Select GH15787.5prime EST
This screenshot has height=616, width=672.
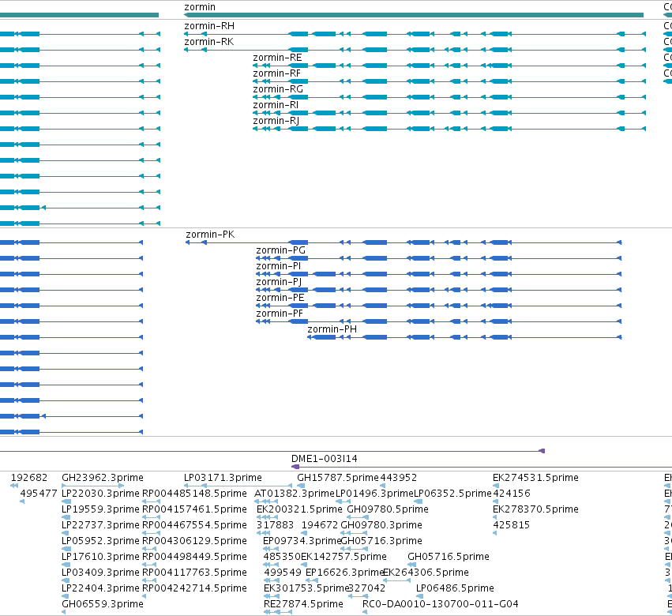(x=338, y=478)
